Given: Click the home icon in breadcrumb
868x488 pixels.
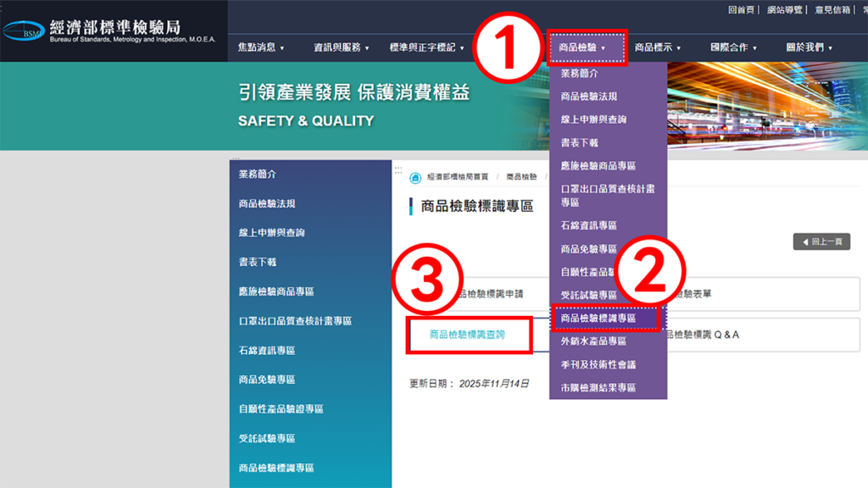Looking at the screenshot, I should coord(415,177).
